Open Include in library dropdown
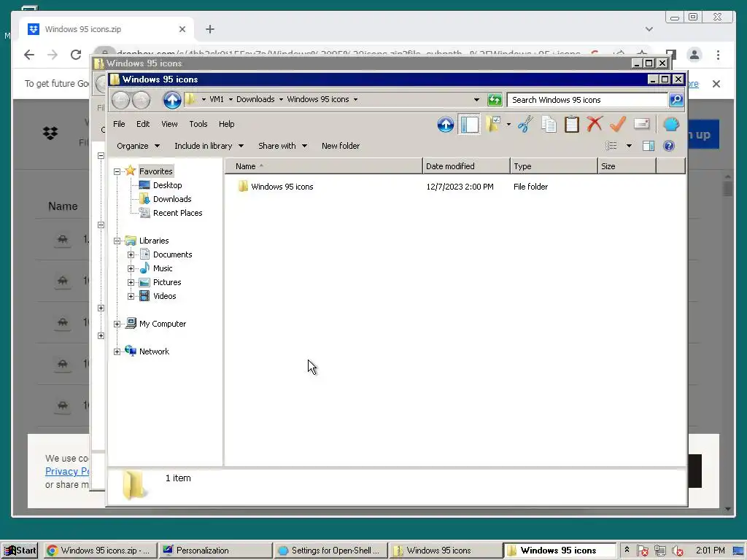Image resolution: width=747 pixels, height=560 pixels. tap(209, 146)
